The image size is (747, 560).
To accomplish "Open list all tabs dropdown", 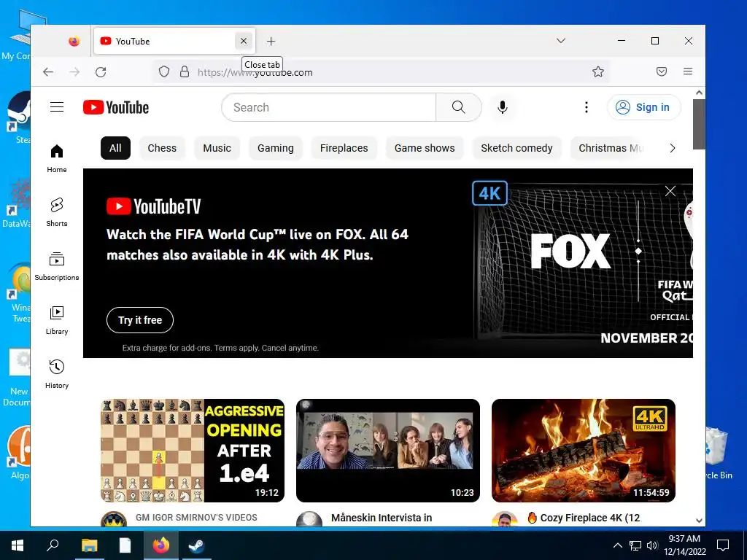I will [x=561, y=41].
